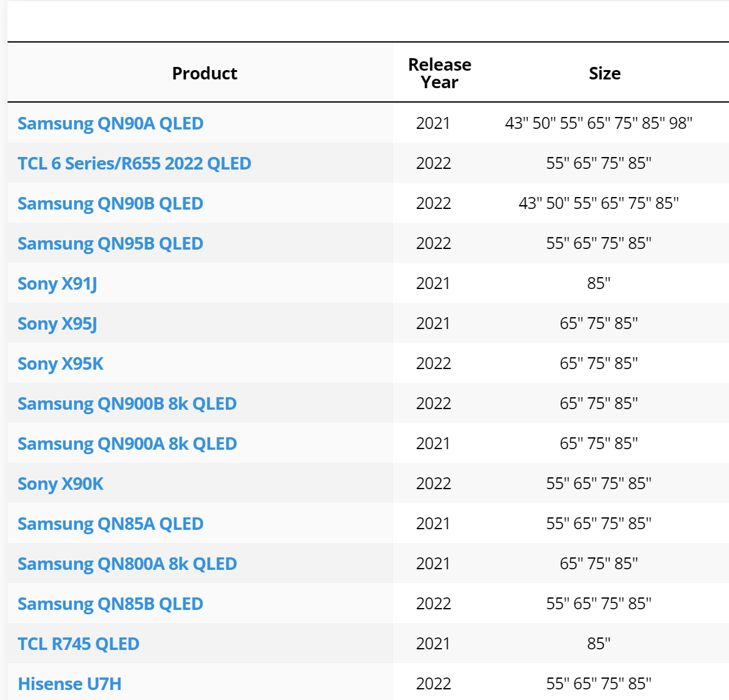This screenshot has width=729, height=700.
Task: Select the 2022 year cell for Hisense U7H
Action: (x=433, y=683)
